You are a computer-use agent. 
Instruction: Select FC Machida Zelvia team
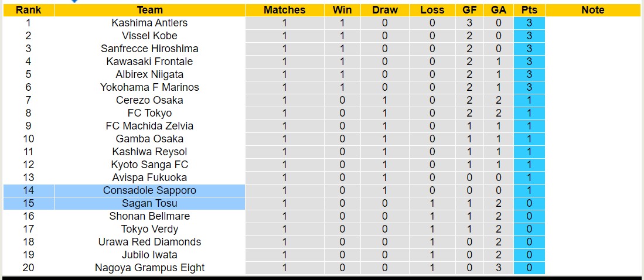(x=149, y=126)
